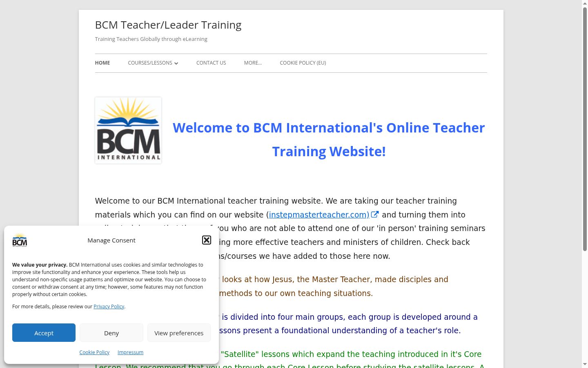Click the BCM Teacher/Leader Training site title
The image size is (588, 368).
[x=168, y=25]
